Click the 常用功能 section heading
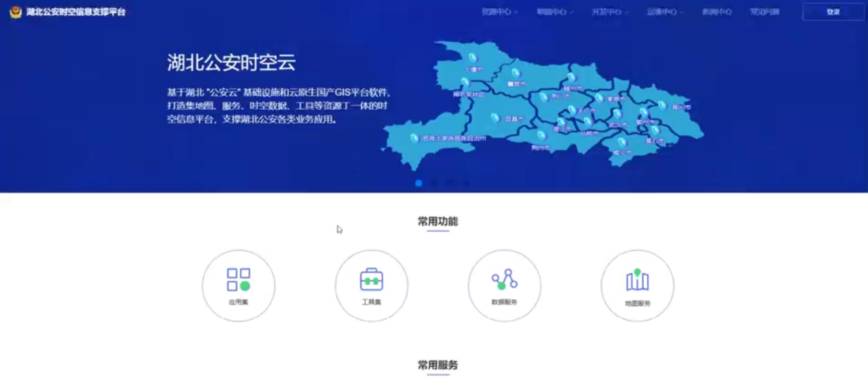The width and height of the screenshot is (868, 385). (x=438, y=222)
